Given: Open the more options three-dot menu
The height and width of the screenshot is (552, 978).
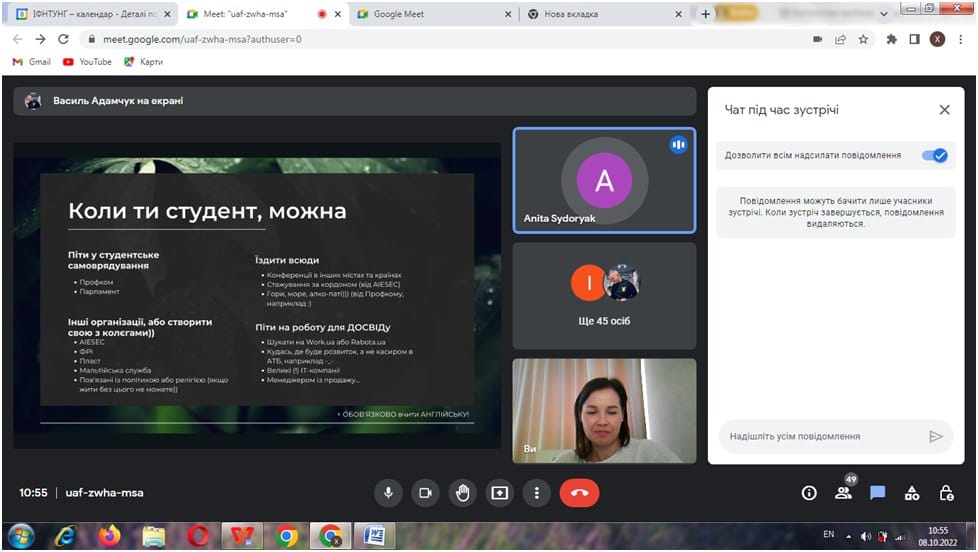Looking at the screenshot, I should pos(537,492).
